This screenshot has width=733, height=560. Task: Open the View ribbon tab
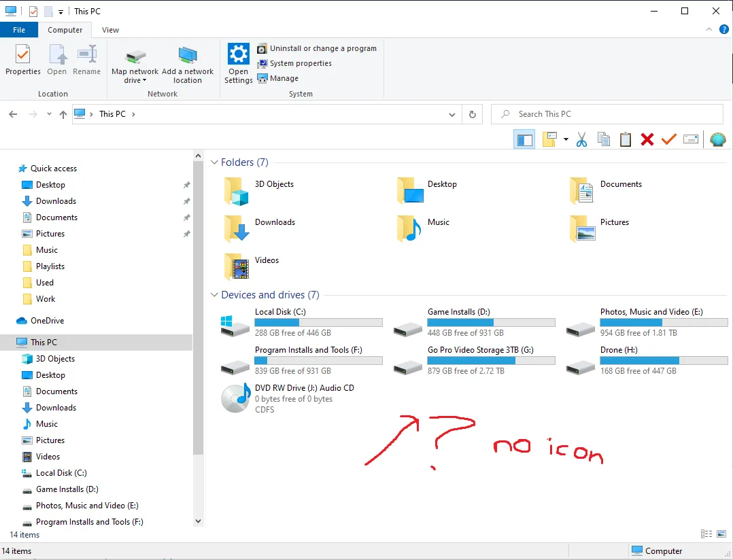(x=110, y=30)
